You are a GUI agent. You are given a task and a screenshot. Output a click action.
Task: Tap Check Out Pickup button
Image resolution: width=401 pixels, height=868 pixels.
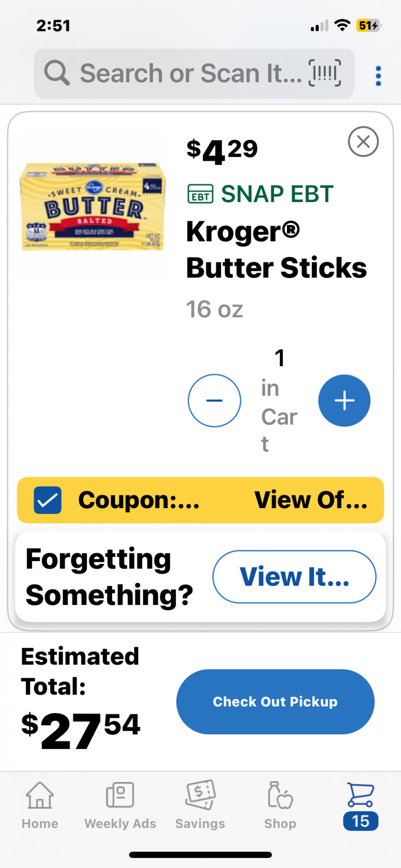tap(275, 702)
